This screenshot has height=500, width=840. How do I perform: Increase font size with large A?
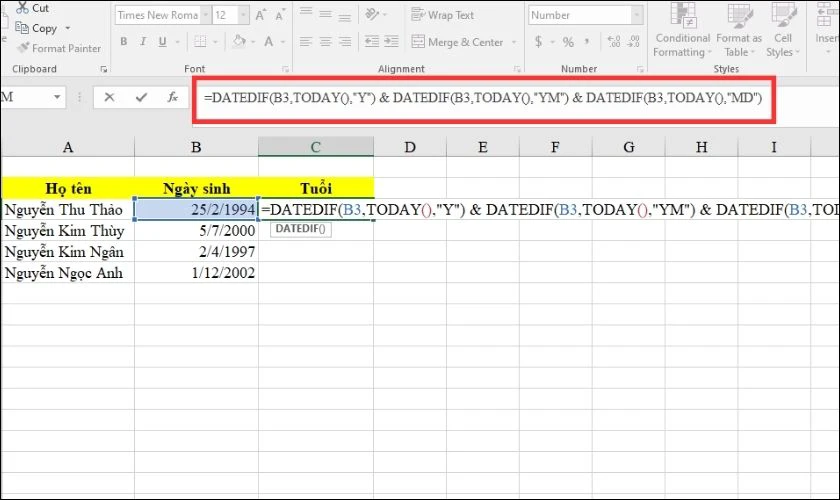(x=260, y=15)
